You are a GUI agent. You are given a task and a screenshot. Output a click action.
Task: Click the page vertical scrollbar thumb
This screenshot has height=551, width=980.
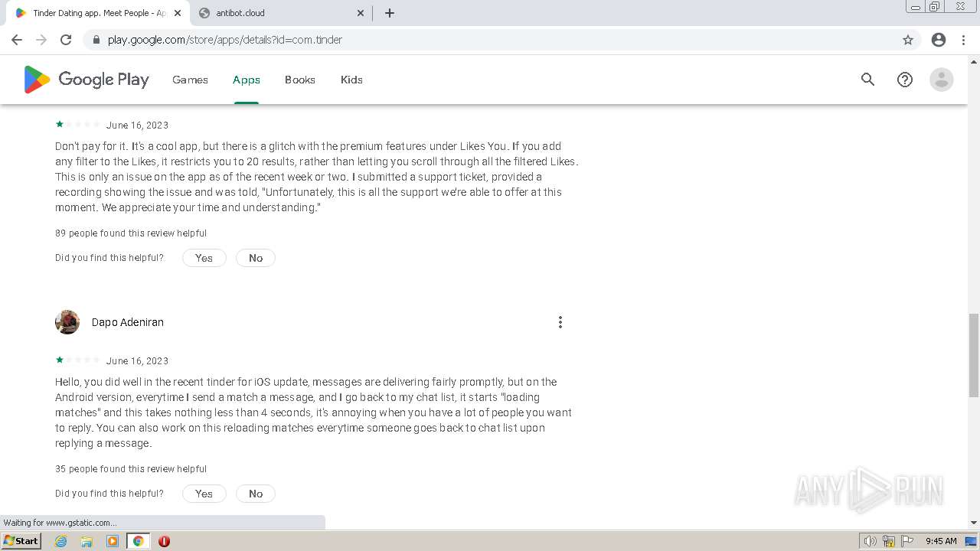tap(974, 355)
